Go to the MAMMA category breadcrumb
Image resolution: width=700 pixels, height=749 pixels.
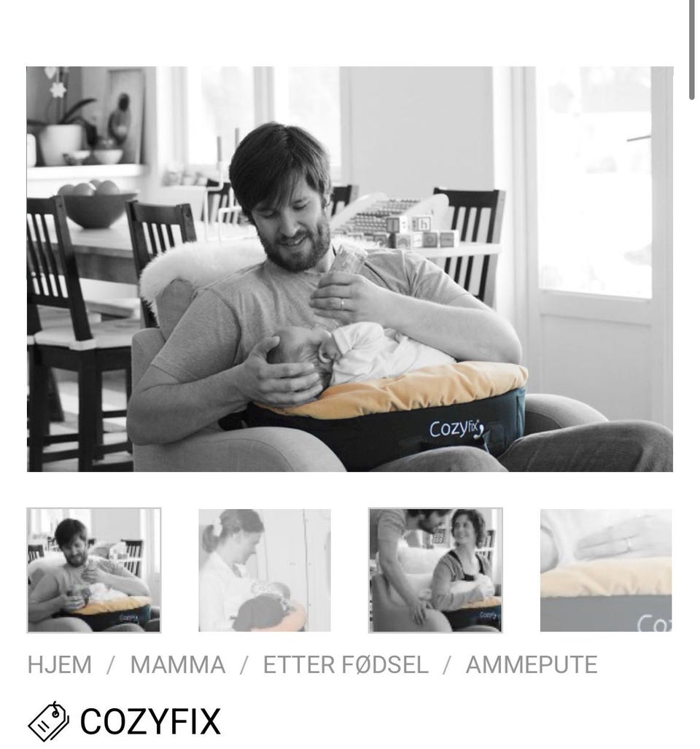click(x=178, y=665)
